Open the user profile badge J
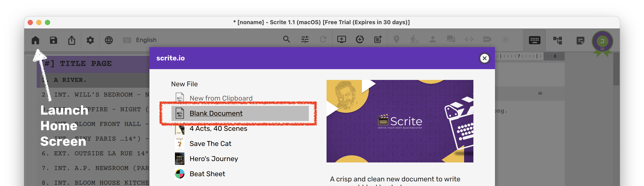The height and width of the screenshot is (186, 644). (602, 41)
